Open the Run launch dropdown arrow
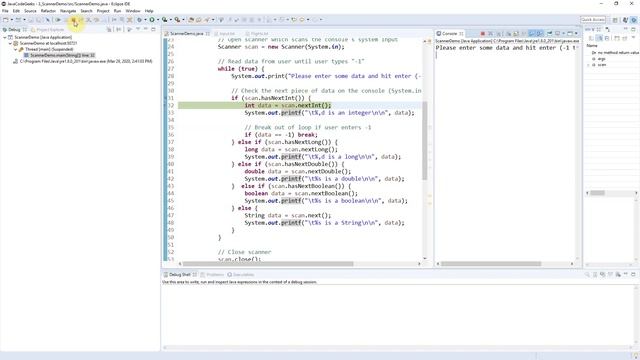The image size is (640, 360). (x=158, y=20)
